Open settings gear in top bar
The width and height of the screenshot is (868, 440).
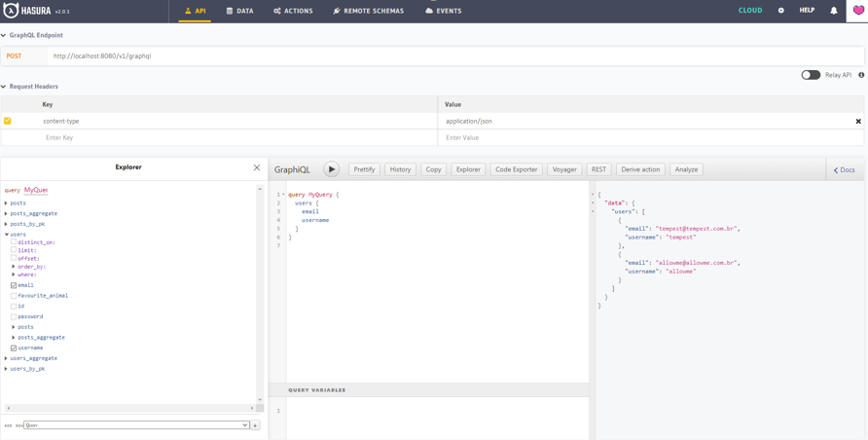pos(780,11)
